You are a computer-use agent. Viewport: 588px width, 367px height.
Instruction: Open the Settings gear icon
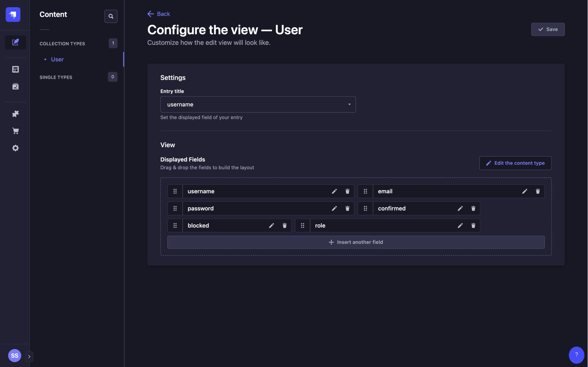click(15, 148)
